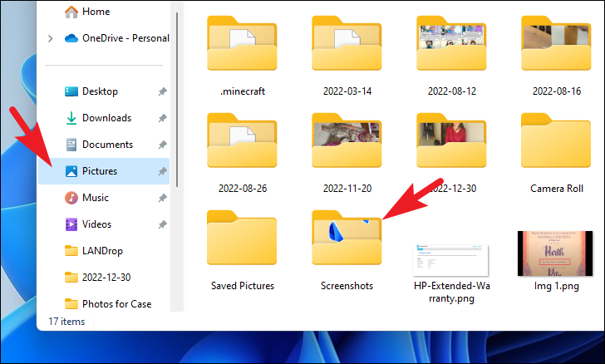
Task: Open the 2022-08-12 folder
Action: pos(451,47)
